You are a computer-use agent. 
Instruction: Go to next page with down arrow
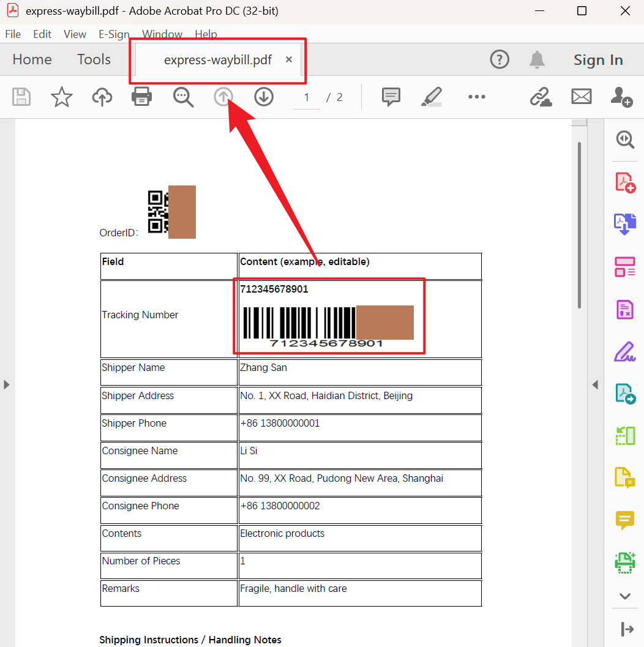(x=264, y=97)
